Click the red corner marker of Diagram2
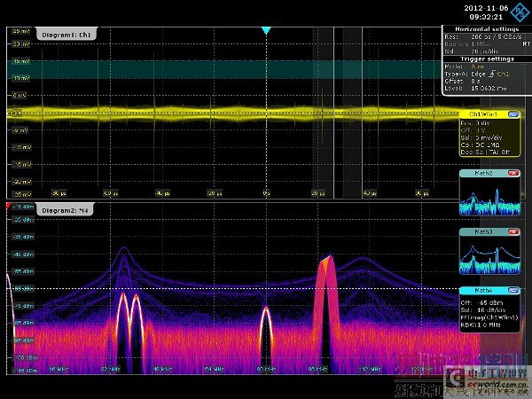 pyautogui.click(x=9, y=206)
